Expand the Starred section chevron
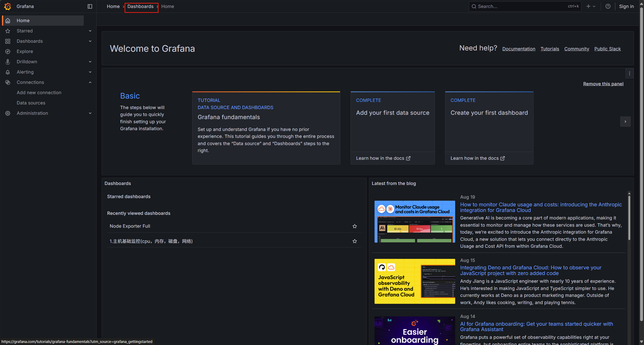644x345 pixels. (90, 31)
